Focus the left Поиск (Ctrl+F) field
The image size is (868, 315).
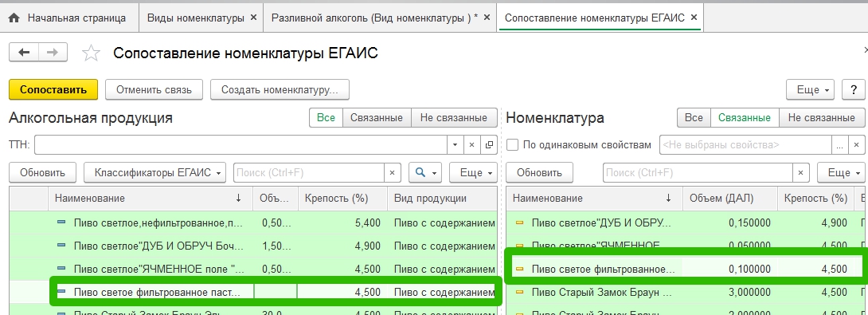[309, 172]
